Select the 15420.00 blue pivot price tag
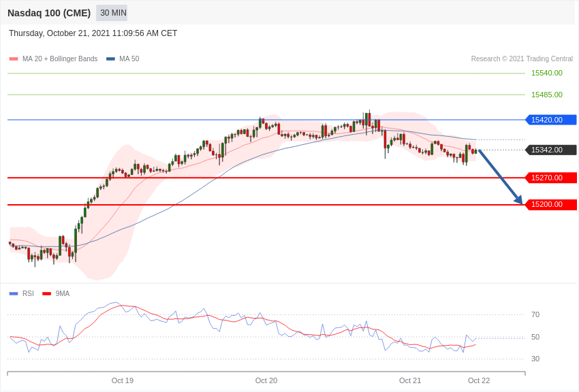This screenshot has width=579, height=392. (550, 120)
